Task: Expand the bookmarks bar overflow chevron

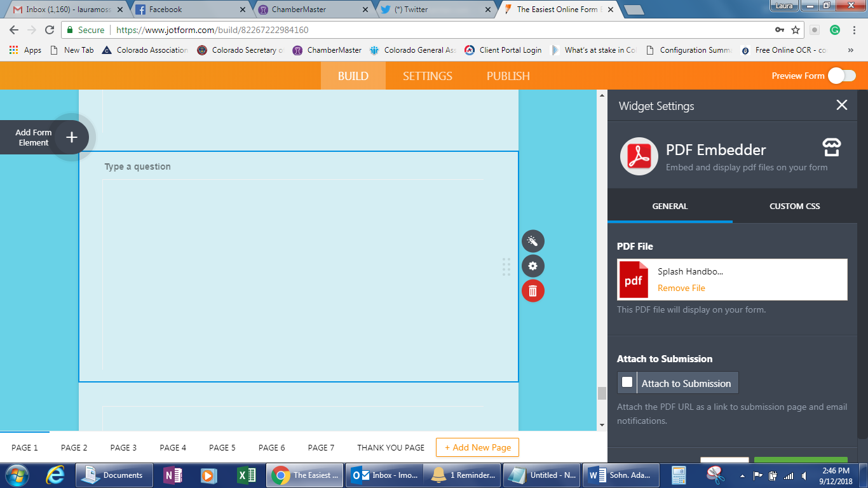Action: 850,50
